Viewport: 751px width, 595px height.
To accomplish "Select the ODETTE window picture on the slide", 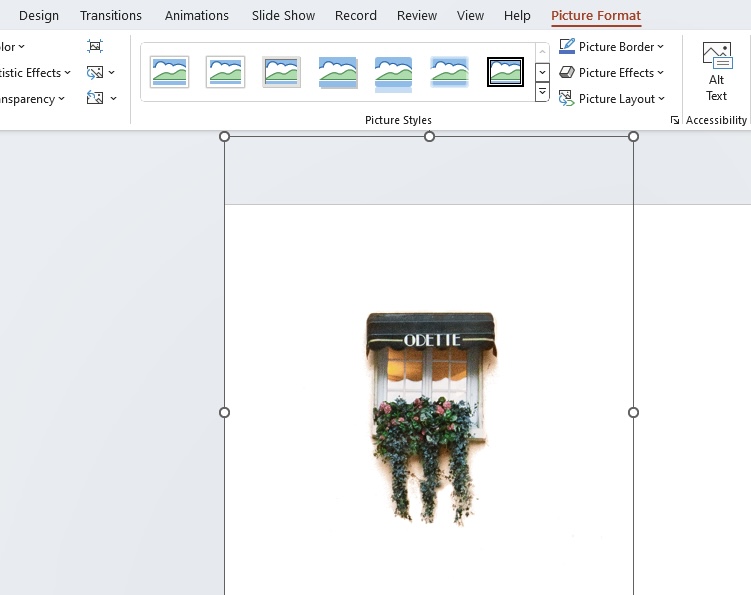I will point(431,418).
